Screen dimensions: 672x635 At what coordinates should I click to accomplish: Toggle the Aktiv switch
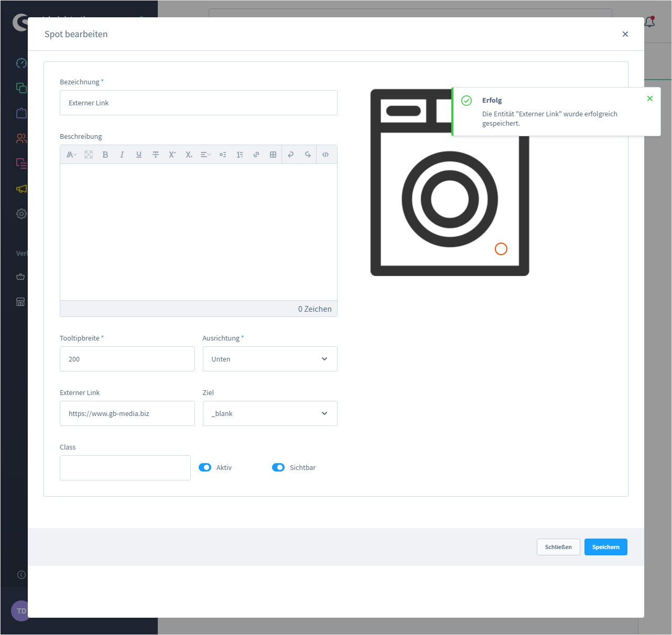click(x=205, y=467)
